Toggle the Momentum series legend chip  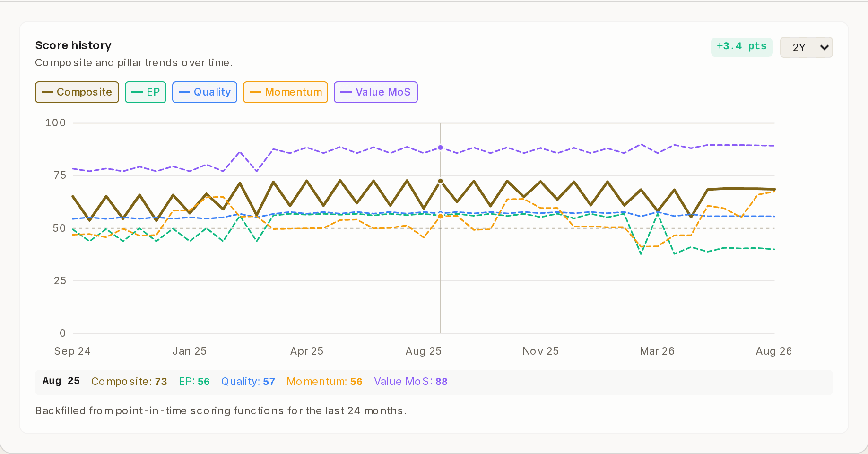click(286, 92)
